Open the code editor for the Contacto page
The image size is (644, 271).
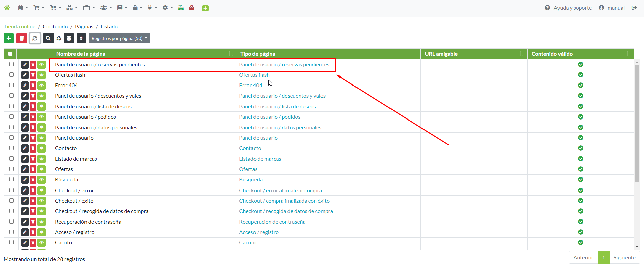point(41,148)
